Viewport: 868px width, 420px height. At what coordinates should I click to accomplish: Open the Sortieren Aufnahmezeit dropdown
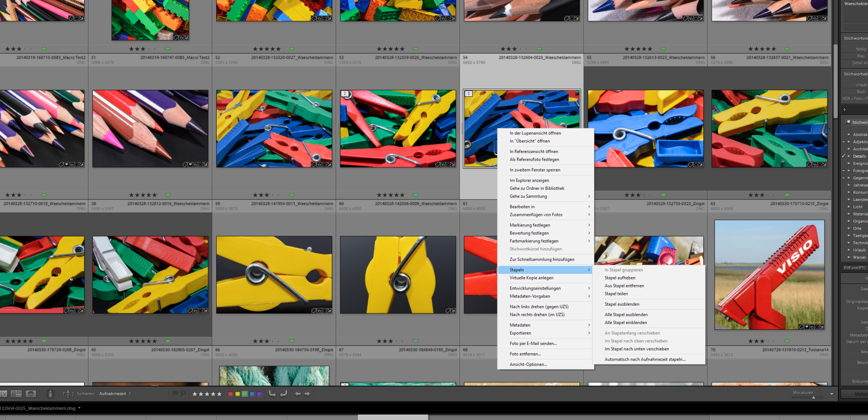(115, 394)
